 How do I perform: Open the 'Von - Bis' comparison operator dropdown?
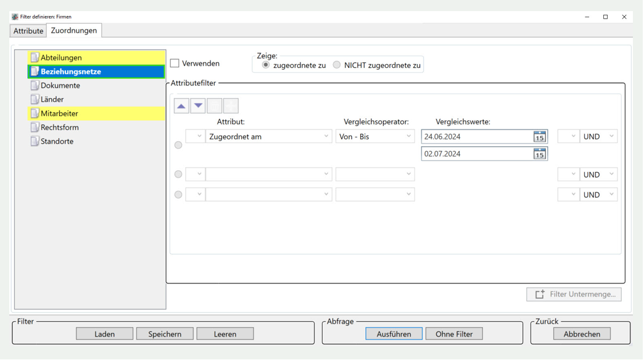click(408, 137)
